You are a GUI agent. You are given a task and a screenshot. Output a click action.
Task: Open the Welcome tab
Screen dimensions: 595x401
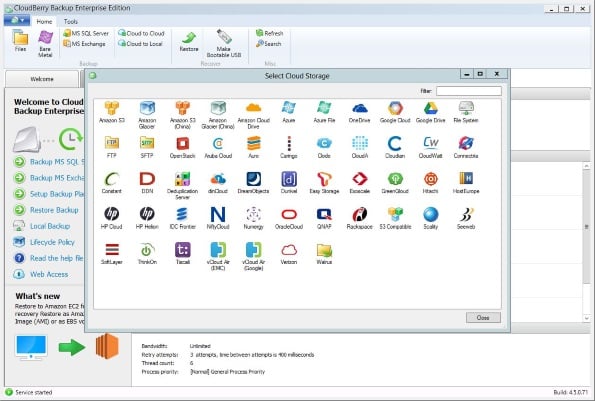pyautogui.click(x=42, y=79)
